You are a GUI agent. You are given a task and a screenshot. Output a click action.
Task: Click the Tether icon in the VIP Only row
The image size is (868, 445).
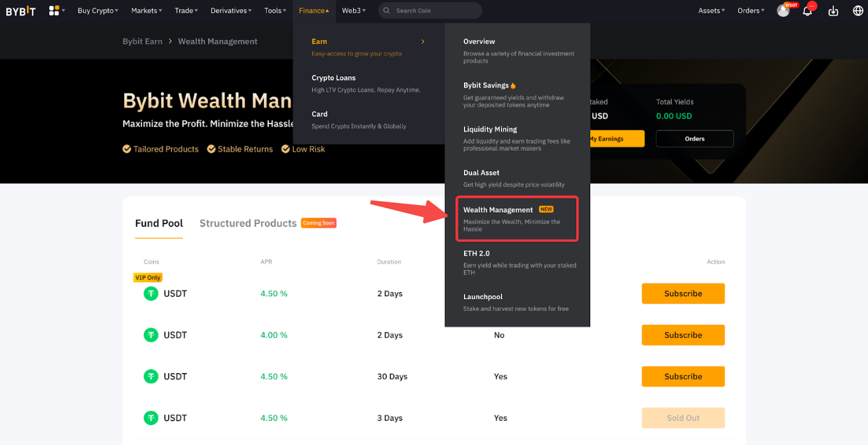point(150,293)
